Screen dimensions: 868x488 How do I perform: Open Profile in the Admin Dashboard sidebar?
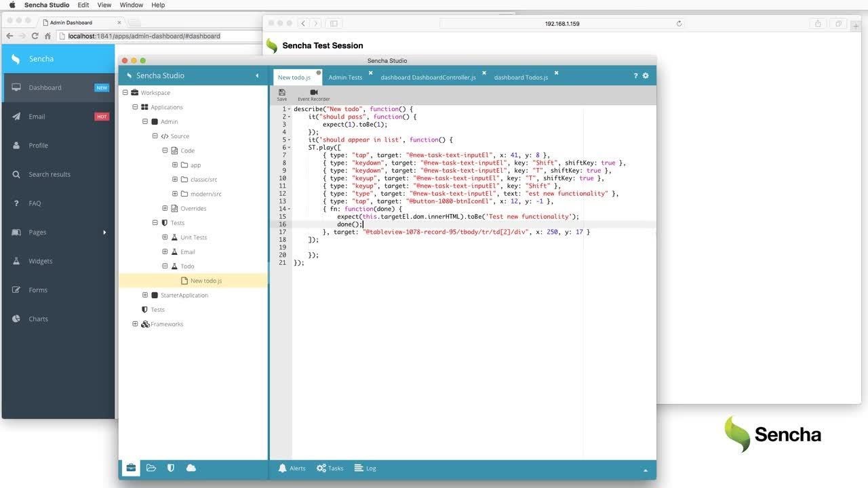[x=58, y=145]
